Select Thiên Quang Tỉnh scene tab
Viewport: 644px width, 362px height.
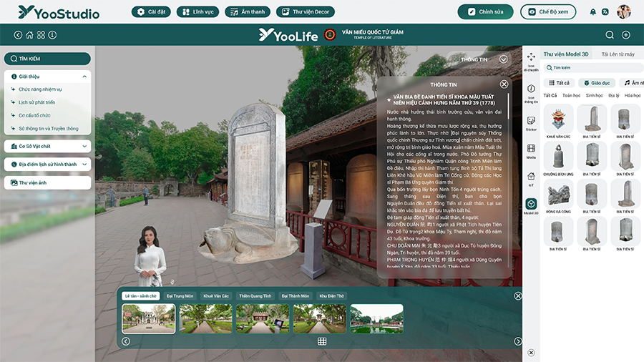[255, 296]
